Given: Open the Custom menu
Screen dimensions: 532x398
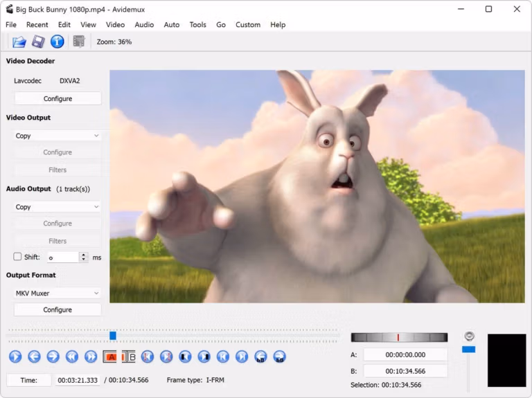Looking at the screenshot, I should click(248, 25).
